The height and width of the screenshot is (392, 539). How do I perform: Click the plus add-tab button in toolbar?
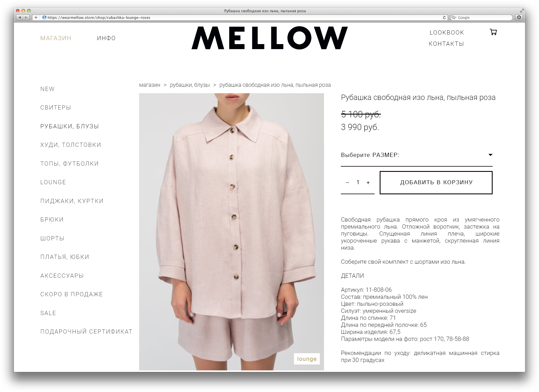[36, 17]
